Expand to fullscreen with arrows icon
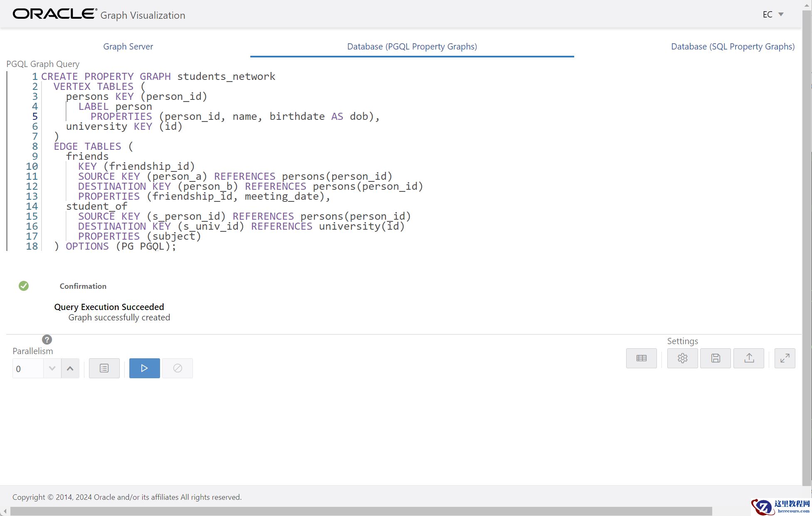This screenshot has height=516, width=812. (x=785, y=358)
